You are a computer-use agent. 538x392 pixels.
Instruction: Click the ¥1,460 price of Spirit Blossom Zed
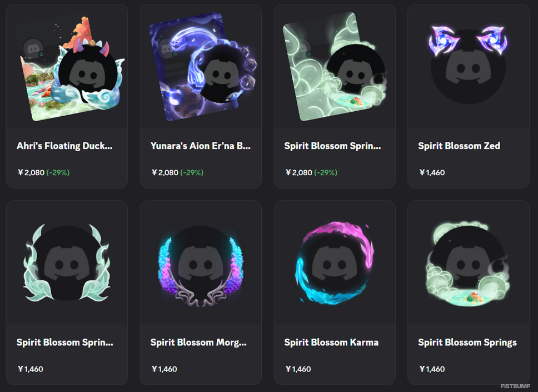point(432,173)
